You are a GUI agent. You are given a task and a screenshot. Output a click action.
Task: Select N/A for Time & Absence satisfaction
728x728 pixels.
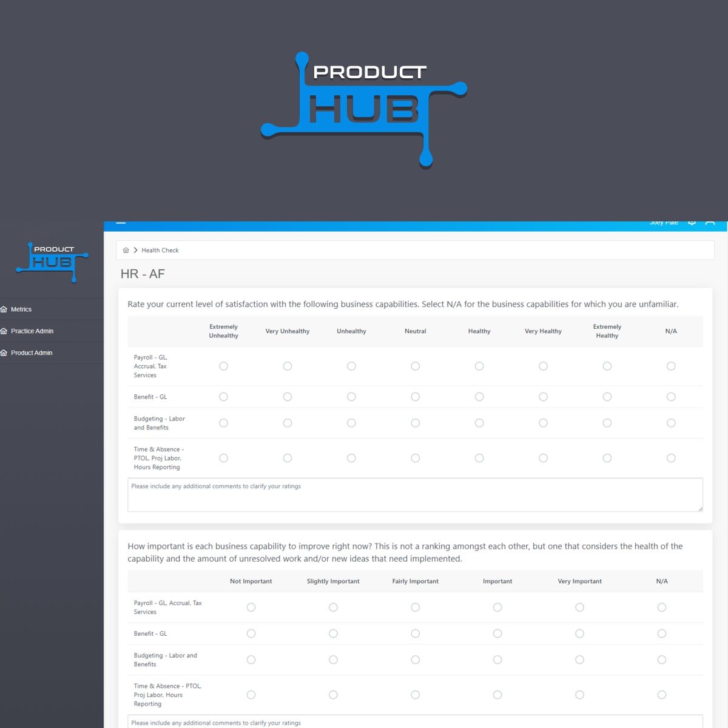click(671, 458)
